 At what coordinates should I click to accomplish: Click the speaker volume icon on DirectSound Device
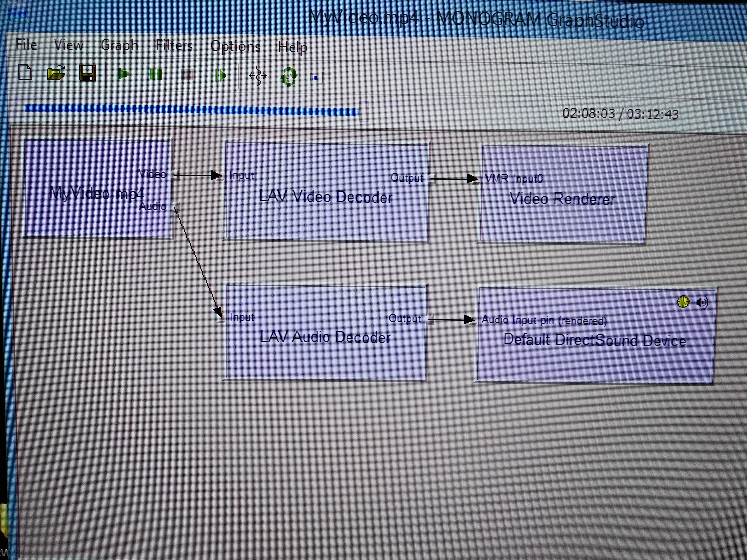tap(702, 302)
